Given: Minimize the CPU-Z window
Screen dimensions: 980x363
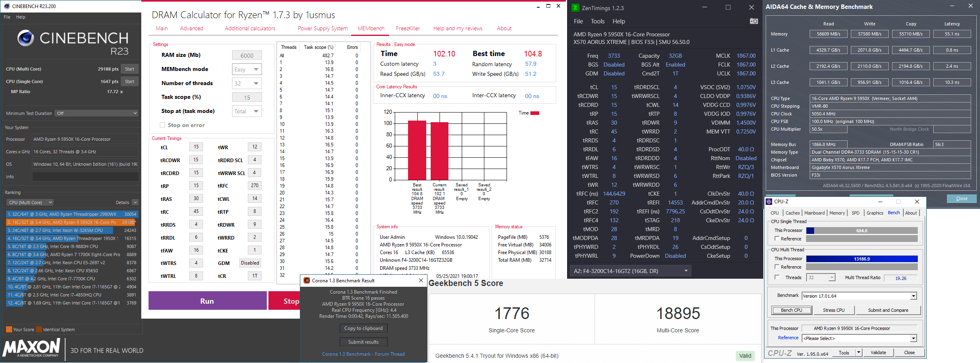Looking at the screenshot, I should [x=880, y=202].
